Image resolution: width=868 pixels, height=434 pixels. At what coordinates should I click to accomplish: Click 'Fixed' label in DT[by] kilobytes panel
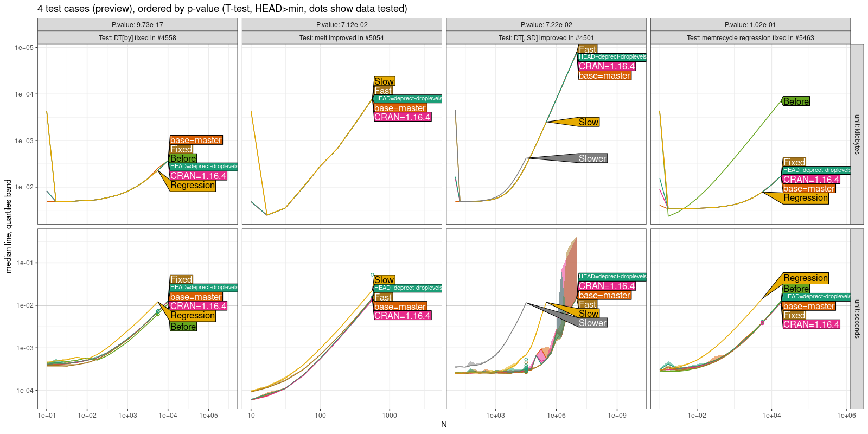(181, 149)
